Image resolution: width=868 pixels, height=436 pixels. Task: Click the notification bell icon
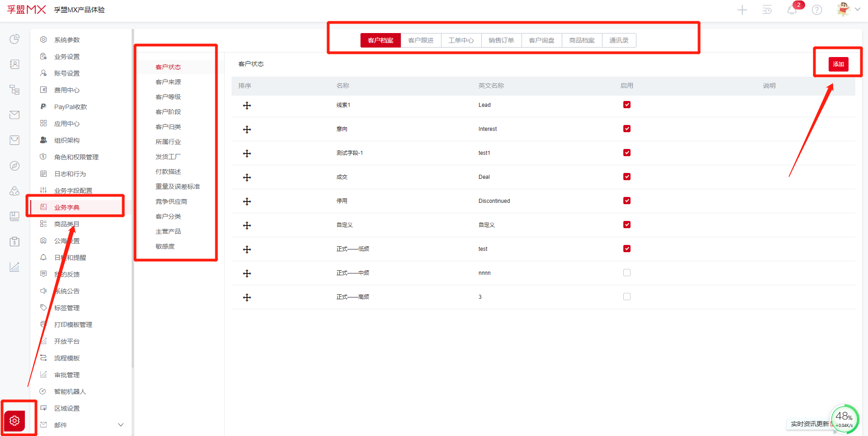[x=792, y=10]
